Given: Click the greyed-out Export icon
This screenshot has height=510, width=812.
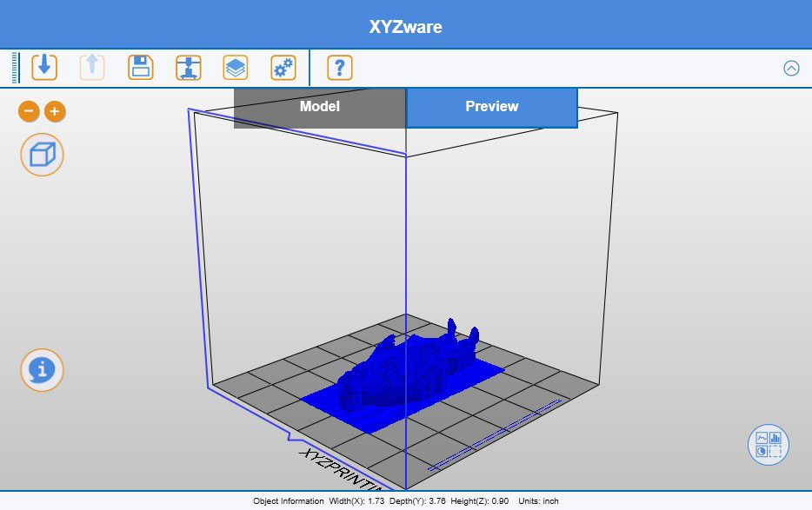Looking at the screenshot, I should click(92, 67).
